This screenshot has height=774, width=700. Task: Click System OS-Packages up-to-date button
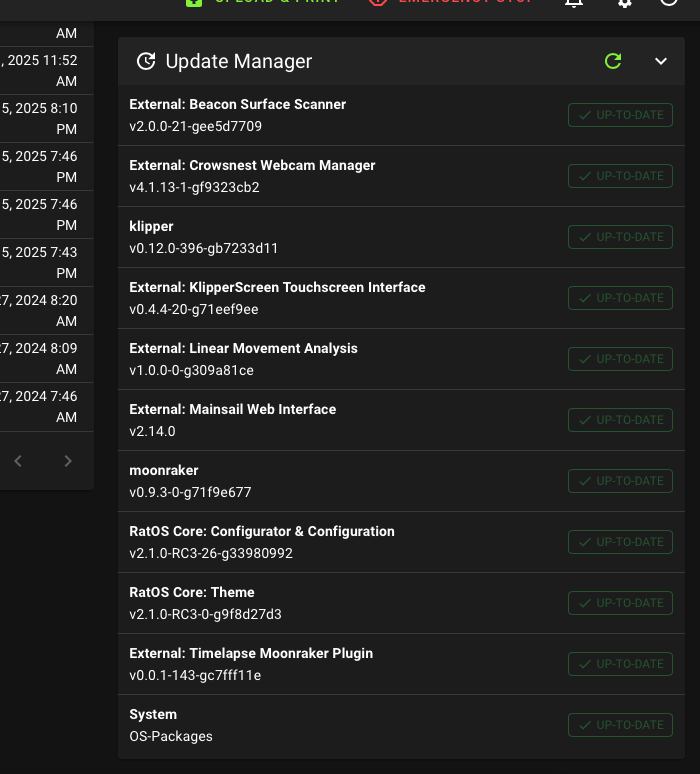(620, 725)
